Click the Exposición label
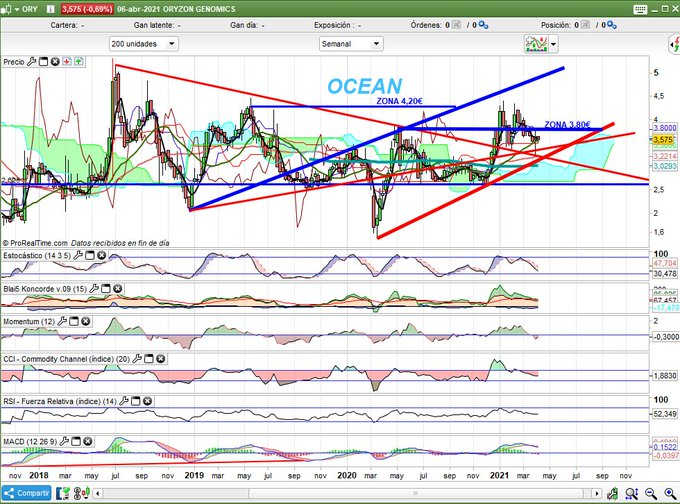 333,25
